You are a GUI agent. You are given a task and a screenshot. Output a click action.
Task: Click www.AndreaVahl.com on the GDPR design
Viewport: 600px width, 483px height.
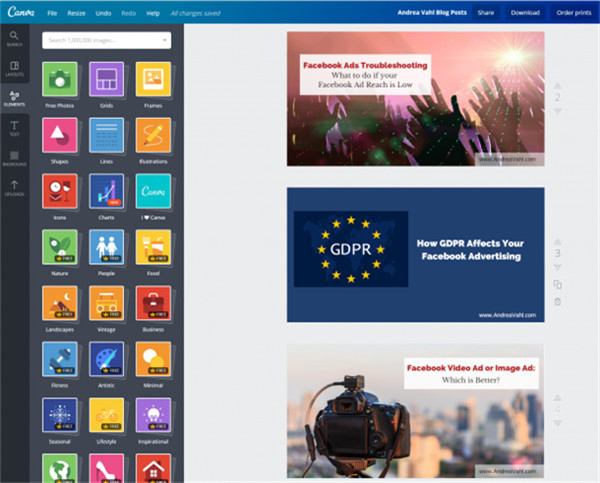click(x=507, y=315)
